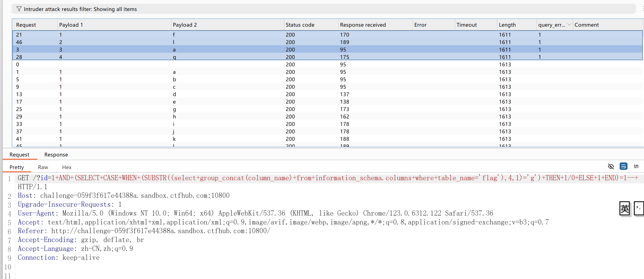Sort by query_err column dropdown arrow

(569, 25)
